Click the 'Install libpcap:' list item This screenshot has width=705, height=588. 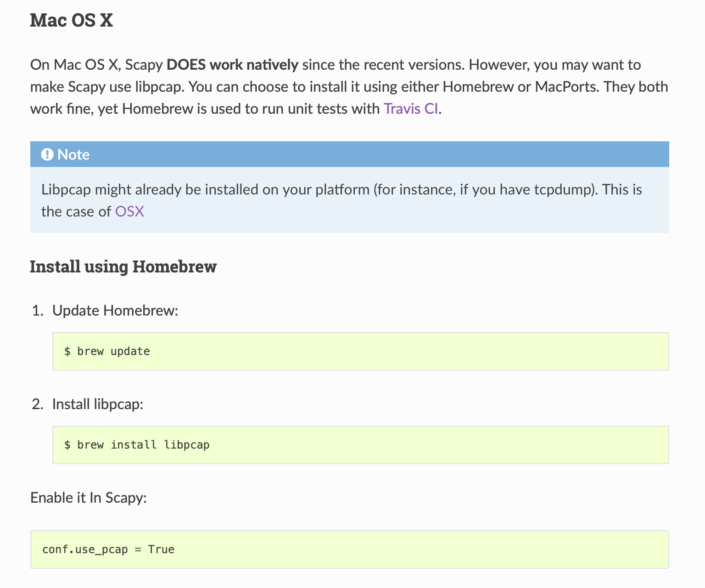98,404
